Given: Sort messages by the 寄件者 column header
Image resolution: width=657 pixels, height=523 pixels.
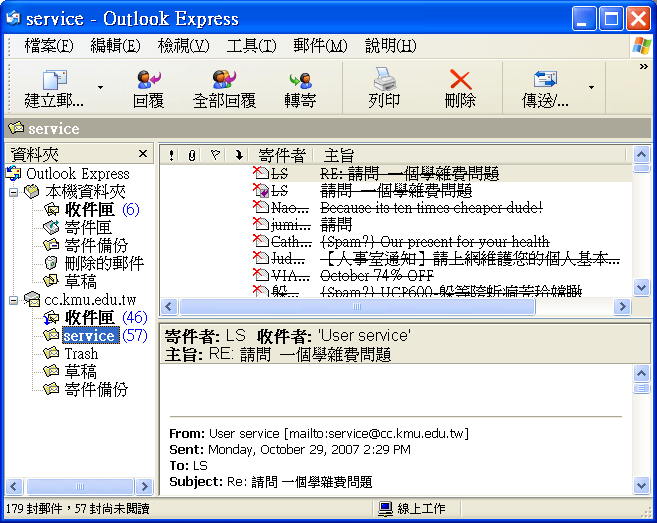Looking at the screenshot, I should [282, 155].
